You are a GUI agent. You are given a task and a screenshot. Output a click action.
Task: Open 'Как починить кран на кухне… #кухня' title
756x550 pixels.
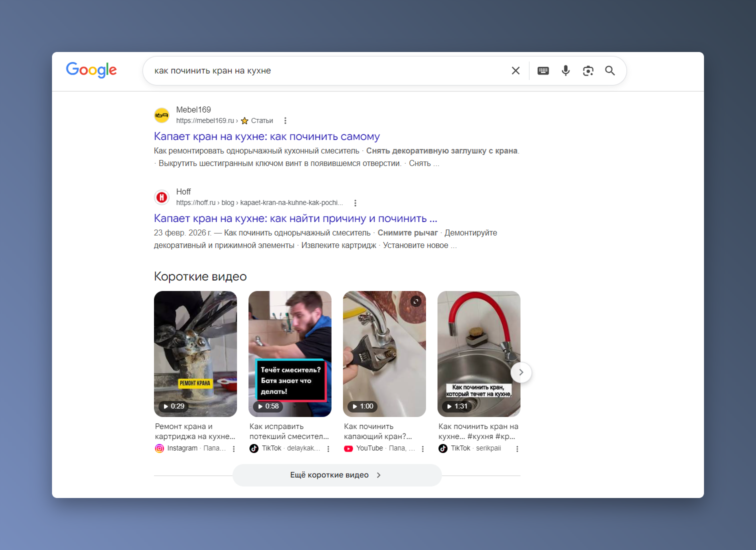tap(478, 431)
